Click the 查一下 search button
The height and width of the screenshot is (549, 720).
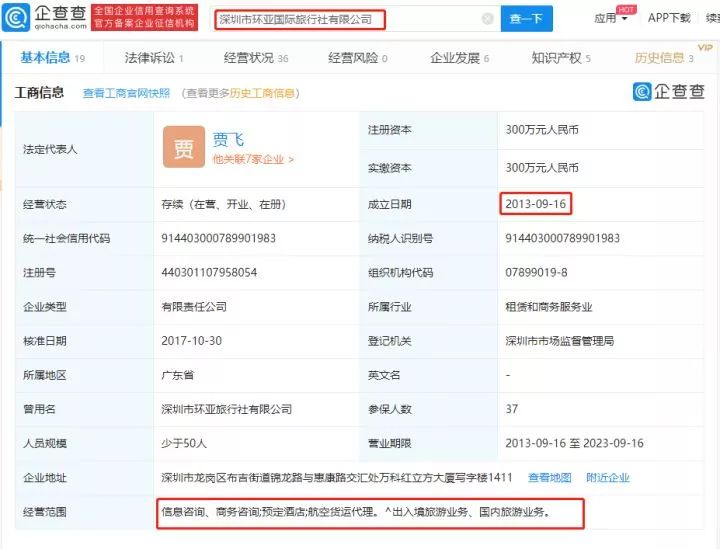[x=526, y=19]
